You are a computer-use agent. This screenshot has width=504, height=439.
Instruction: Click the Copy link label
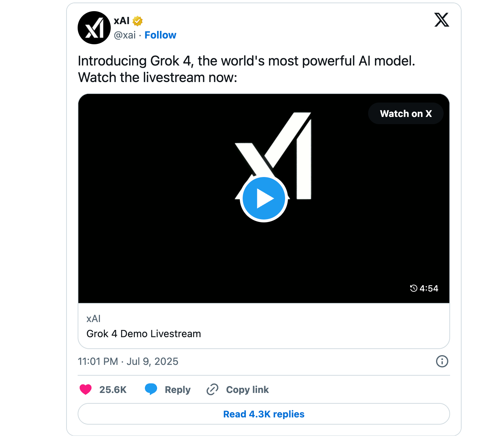247,390
